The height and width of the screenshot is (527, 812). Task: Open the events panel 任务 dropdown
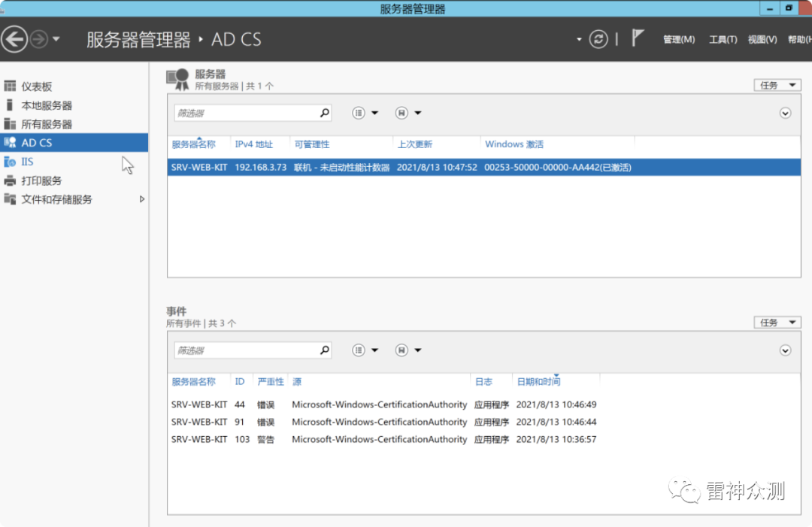pyautogui.click(x=777, y=323)
